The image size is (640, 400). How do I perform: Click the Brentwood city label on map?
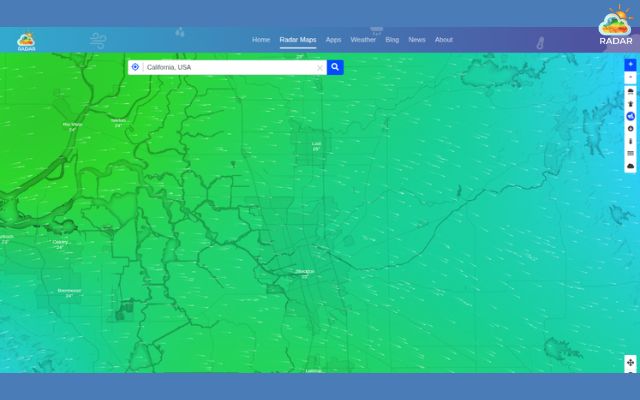69,293
